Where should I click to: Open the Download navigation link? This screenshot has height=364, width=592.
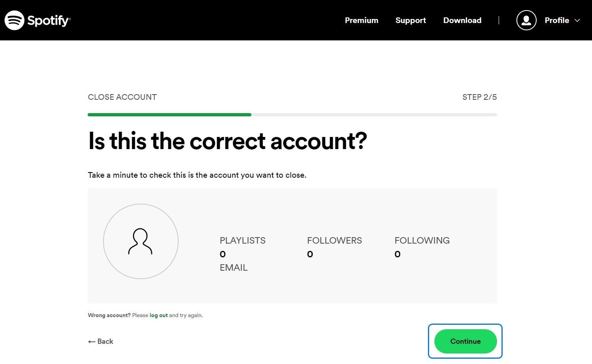[462, 20]
